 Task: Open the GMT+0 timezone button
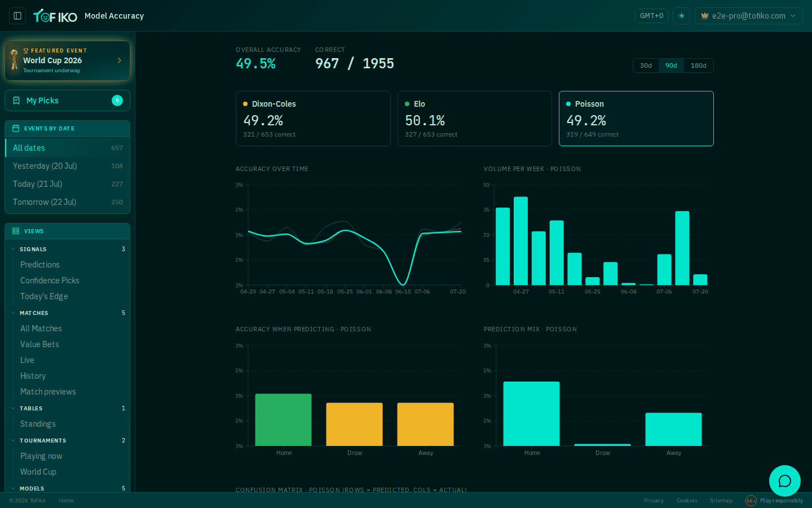651,16
